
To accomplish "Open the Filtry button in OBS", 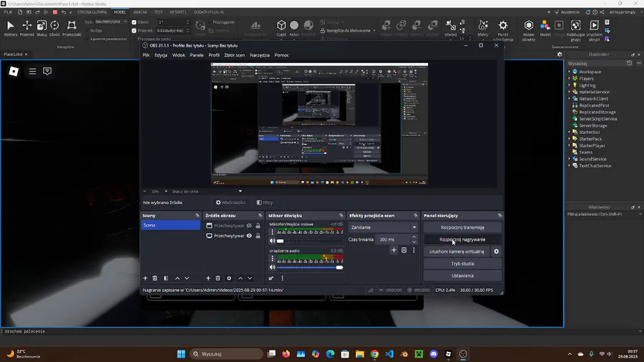I will coord(265,202).
